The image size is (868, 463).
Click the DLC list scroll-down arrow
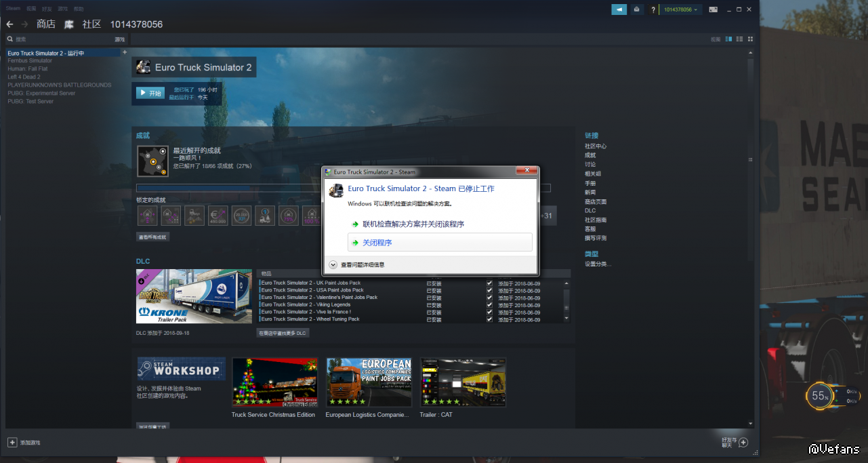pos(567,319)
